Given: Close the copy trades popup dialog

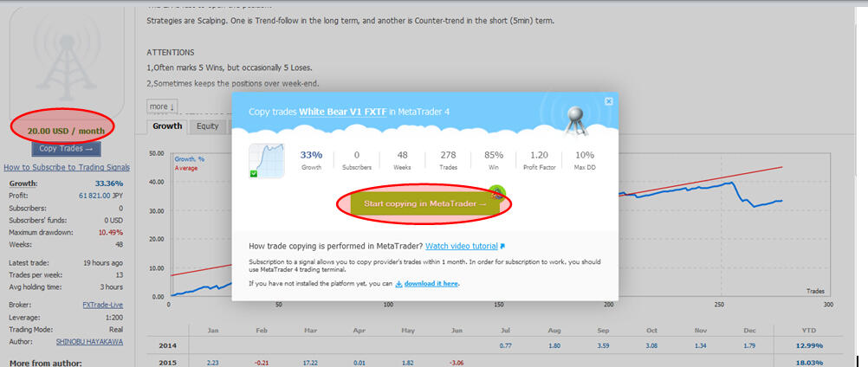Looking at the screenshot, I should tap(608, 101).
